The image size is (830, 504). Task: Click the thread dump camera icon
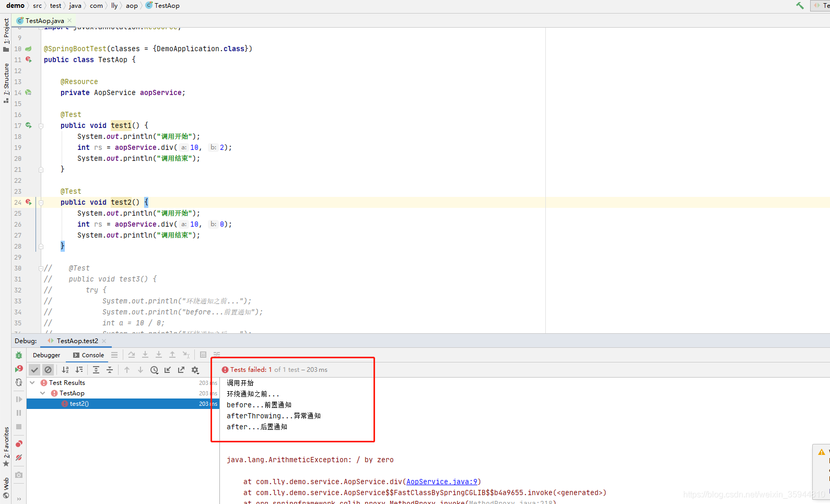point(19,475)
